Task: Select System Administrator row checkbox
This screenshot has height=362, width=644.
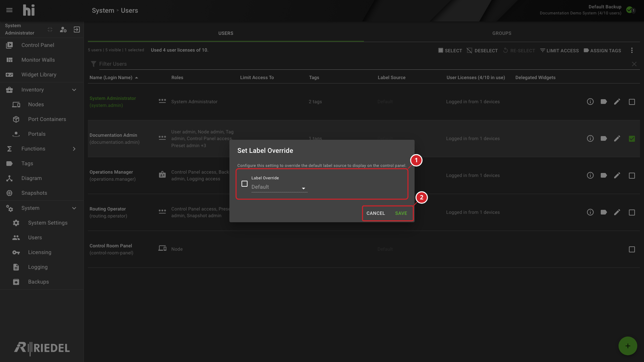Action: [x=632, y=102]
